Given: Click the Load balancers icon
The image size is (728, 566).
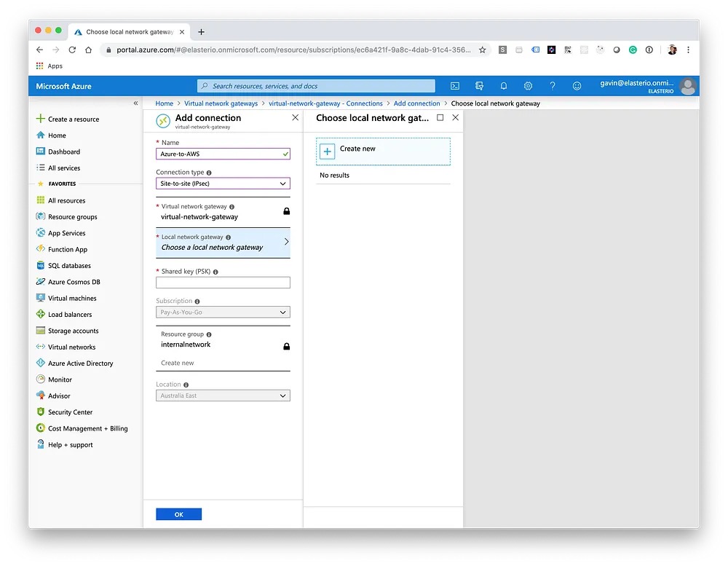Looking at the screenshot, I should click(40, 314).
